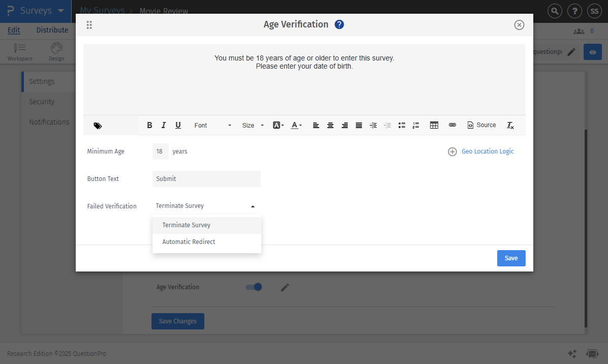
Task: Open the insert link tool
Action: (452, 125)
